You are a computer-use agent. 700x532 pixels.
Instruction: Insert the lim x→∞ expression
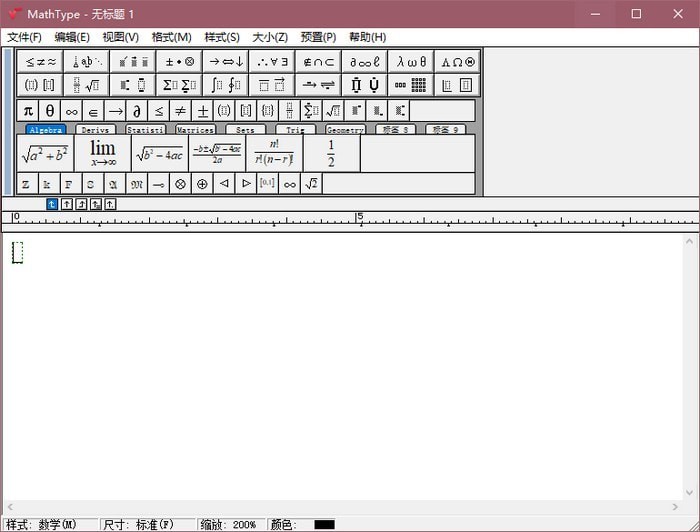(103, 153)
